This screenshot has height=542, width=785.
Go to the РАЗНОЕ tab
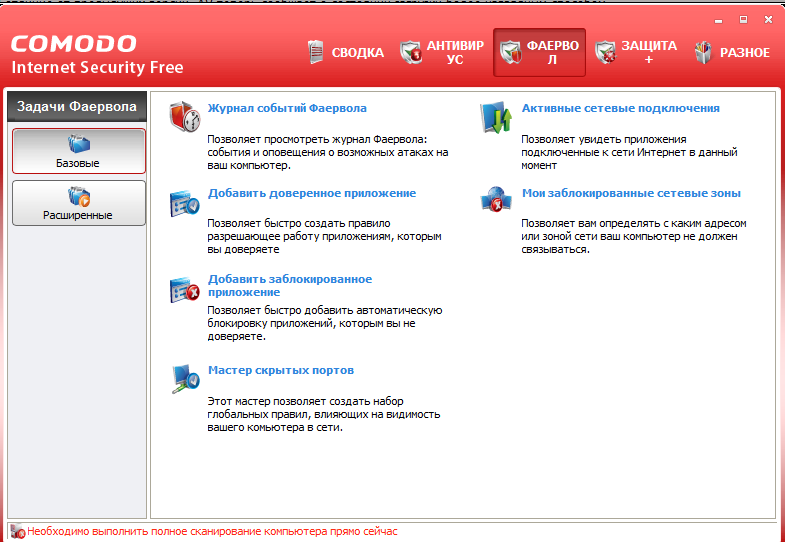tap(732, 53)
